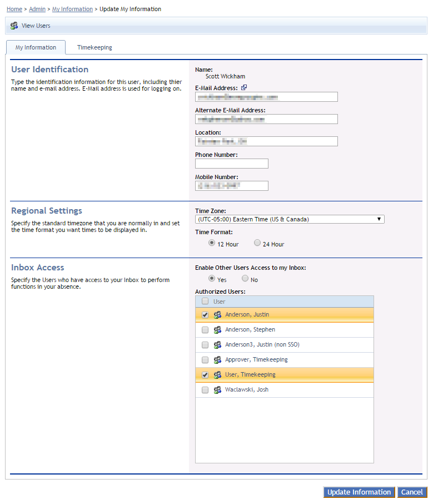This screenshot has width=433, height=504.
Task: Uncheck the Anderson, Justin checkbox
Action: (205, 315)
